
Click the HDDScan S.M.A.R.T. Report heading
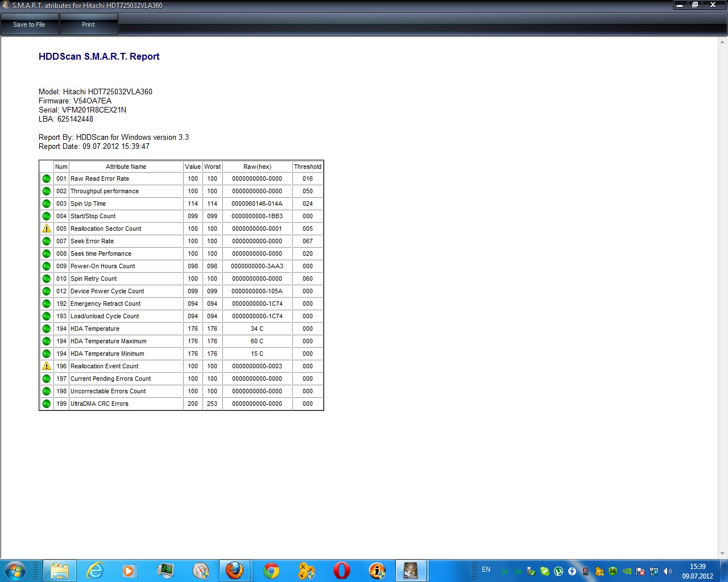(99, 56)
